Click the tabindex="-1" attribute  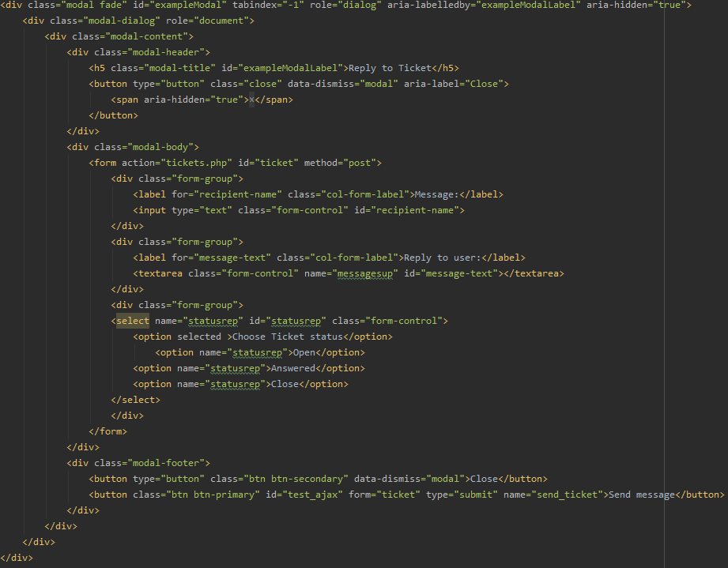tap(268, 5)
